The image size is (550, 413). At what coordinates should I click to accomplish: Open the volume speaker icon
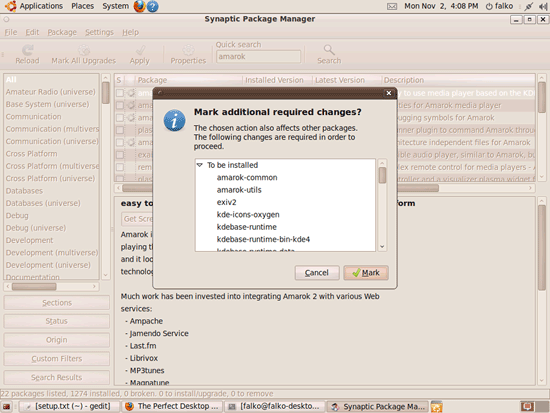click(x=543, y=6)
